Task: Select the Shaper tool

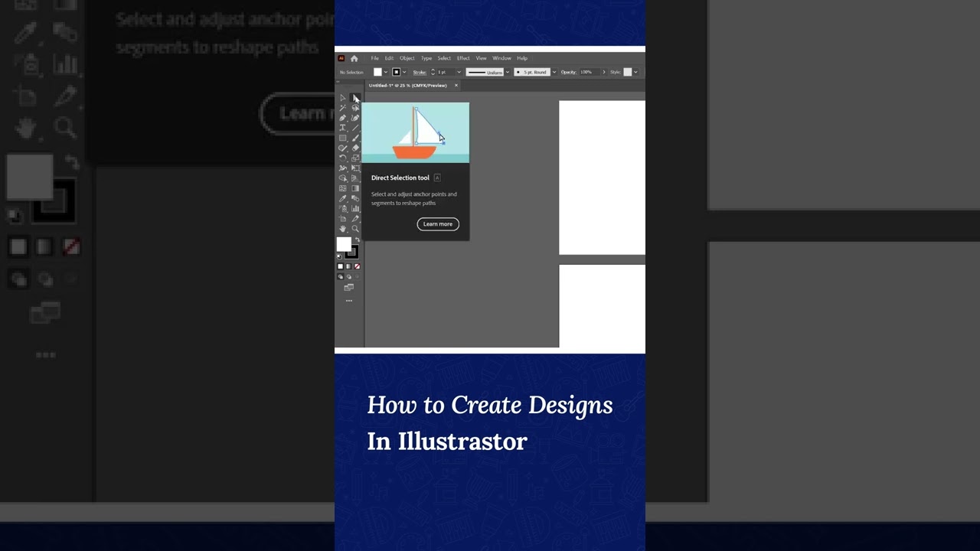Action: [343, 148]
